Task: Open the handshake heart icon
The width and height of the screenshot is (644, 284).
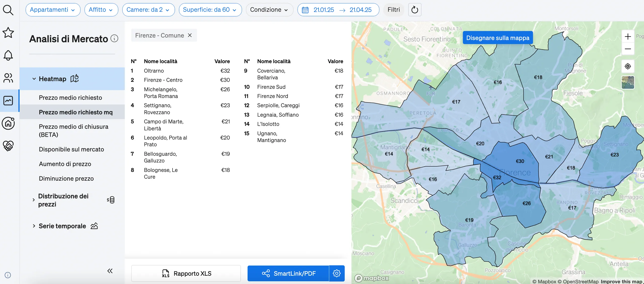Action: click(8, 146)
